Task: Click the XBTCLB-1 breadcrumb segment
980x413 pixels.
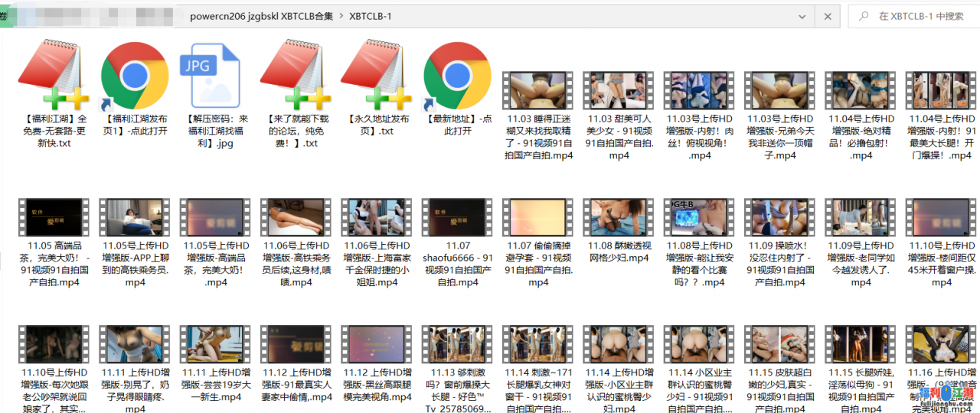Action: [370, 16]
